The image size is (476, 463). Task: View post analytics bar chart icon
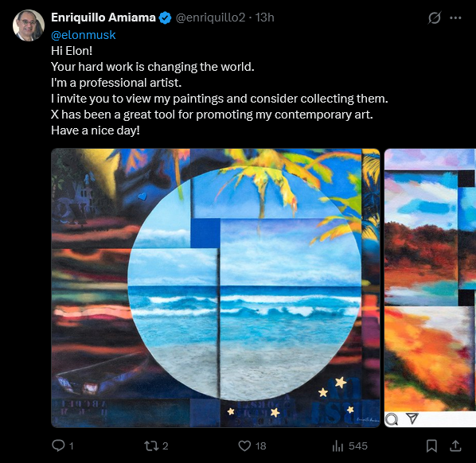point(337,445)
